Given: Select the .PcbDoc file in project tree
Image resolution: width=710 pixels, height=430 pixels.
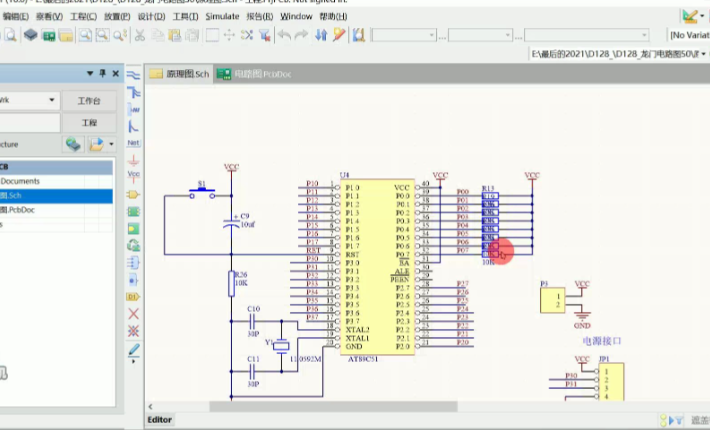Looking at the screenshot, I should click(x=20, y=210).
